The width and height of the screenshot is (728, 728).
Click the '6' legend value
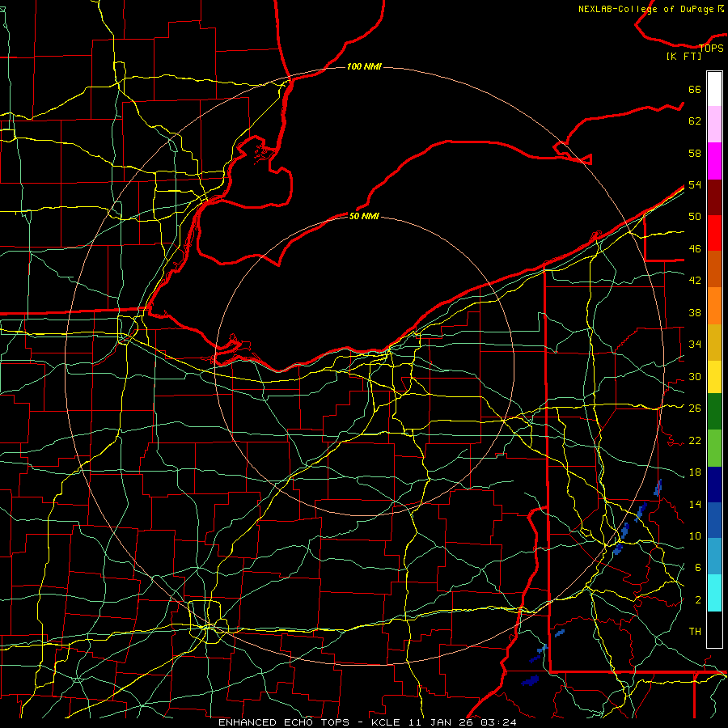pos(698,568)
